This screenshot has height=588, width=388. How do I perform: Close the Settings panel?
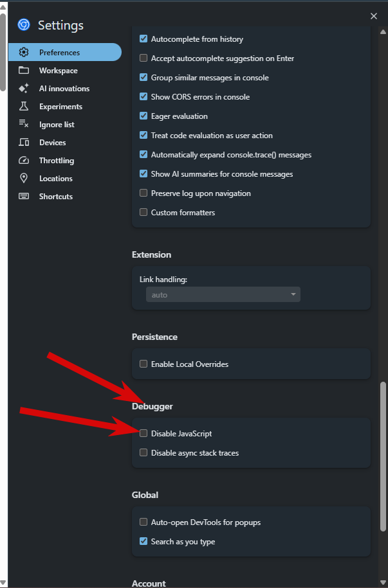point(374,16)
